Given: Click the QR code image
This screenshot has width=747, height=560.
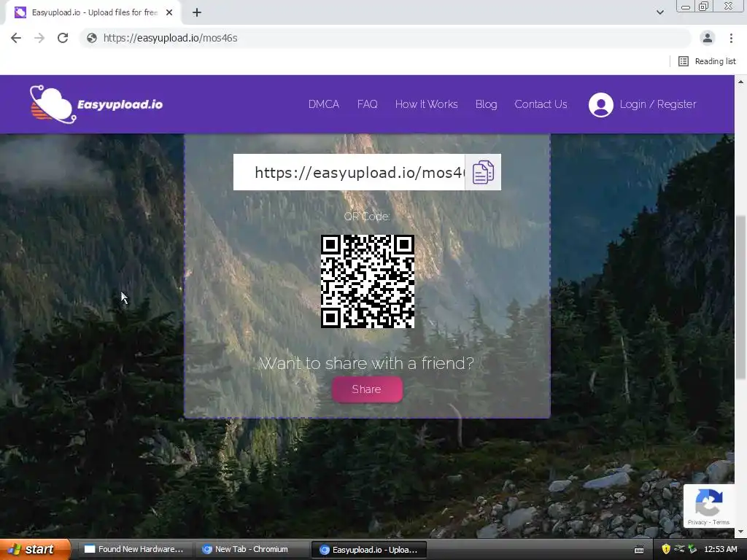Looking at the screenshot, I should 368,281.
